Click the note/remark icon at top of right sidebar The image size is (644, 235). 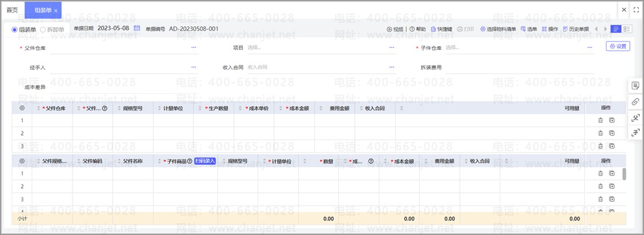(635, 85)
